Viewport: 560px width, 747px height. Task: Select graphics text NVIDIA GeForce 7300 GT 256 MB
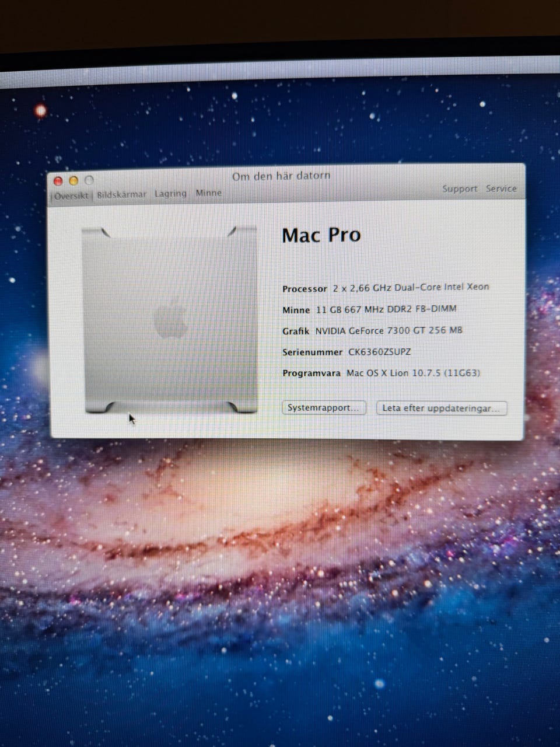[x=388, y=330]
